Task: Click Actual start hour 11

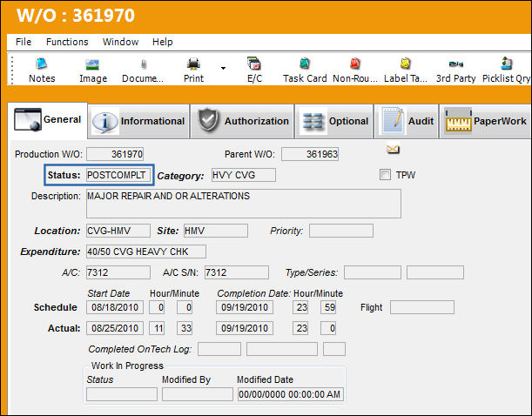Action: tap(157, 328)
